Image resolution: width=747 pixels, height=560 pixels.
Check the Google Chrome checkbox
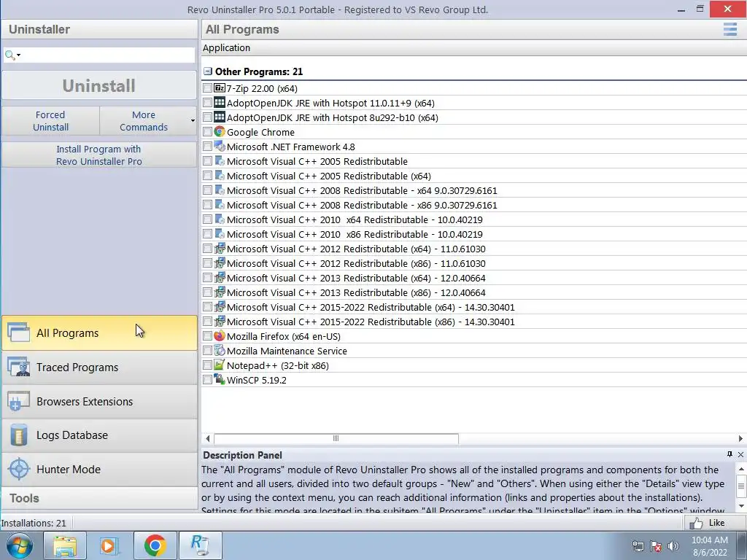click(207, 132)
